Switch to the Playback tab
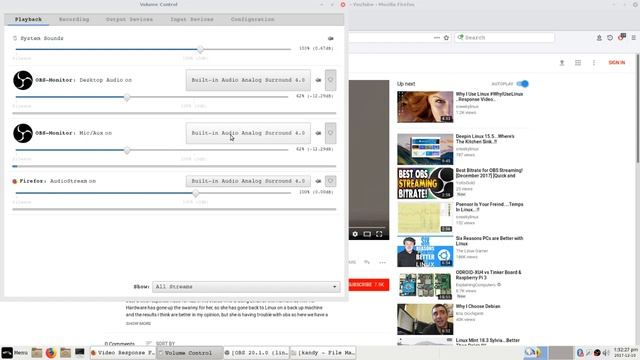 pos(28,19)
